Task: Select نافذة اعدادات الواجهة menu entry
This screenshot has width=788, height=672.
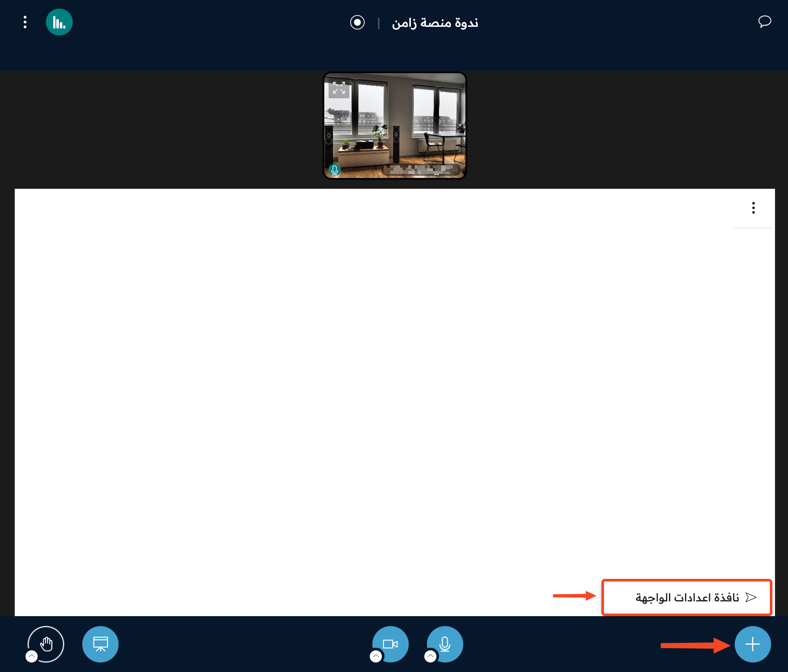Action: (x=687, y=598)
